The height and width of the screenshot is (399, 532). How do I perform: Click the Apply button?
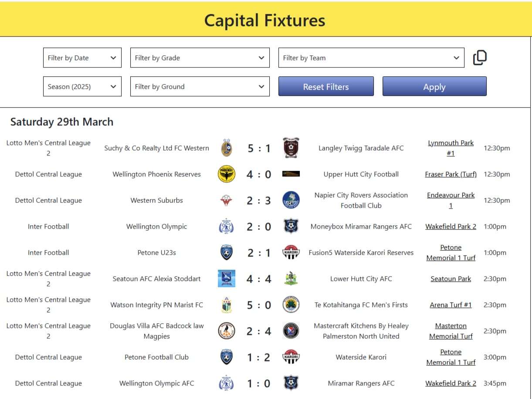pos(434,86)
